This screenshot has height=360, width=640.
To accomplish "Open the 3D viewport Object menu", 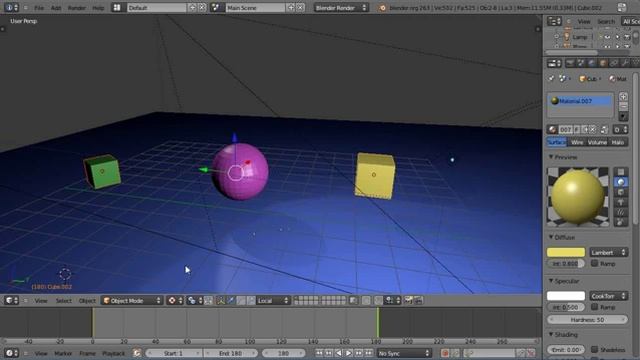I will pyautogui.click(x=87, y=301).
